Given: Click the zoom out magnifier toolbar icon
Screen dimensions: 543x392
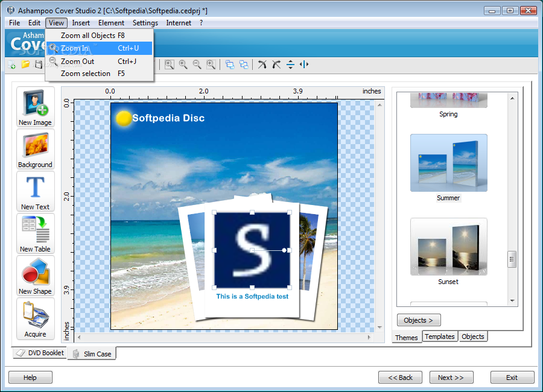Looking at the screenshot, I should pyautogui.click(x=197, y=65).
